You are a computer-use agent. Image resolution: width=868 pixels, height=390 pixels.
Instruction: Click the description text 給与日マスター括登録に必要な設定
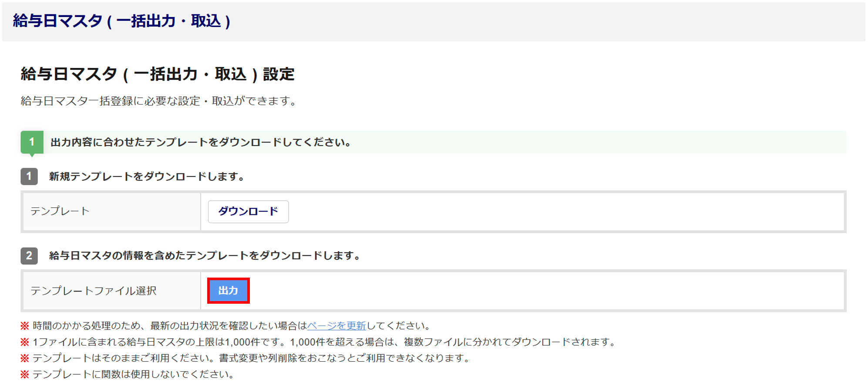click(159, 101)
